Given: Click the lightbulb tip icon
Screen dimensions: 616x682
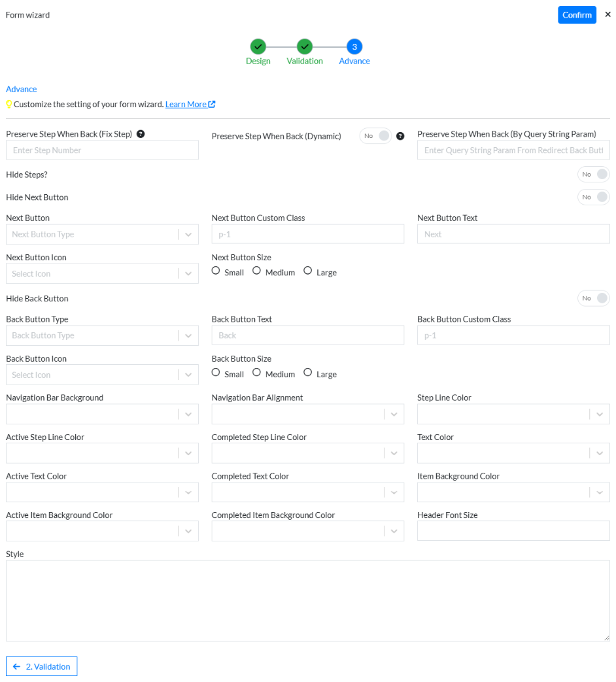Looking at the screenshot, I should [9, 104].
